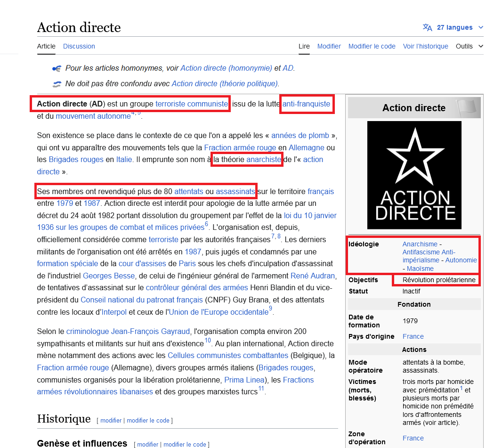Click the homonymie disambiguation icon
486x448 pixels.
(x=57, y=68)
